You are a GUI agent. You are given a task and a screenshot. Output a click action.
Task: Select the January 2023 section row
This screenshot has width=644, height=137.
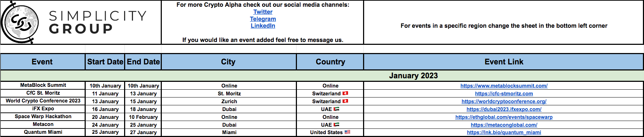coord(322,75)
